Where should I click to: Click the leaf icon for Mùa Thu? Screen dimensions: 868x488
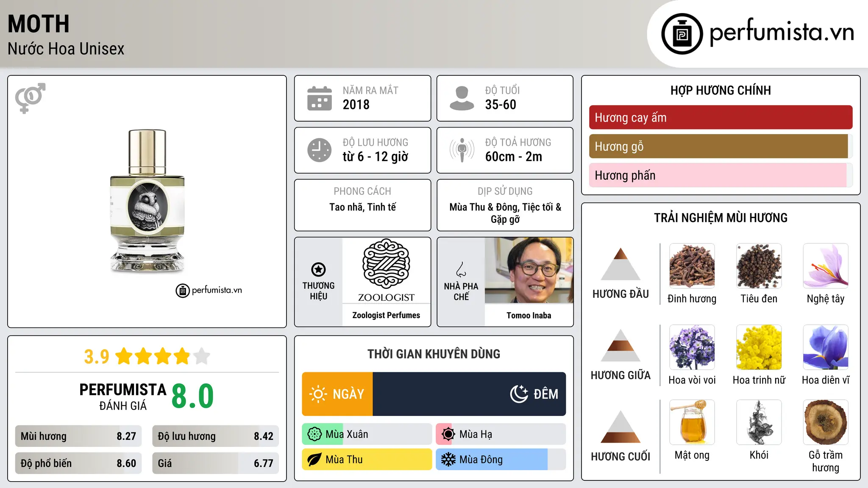[314, 460]
